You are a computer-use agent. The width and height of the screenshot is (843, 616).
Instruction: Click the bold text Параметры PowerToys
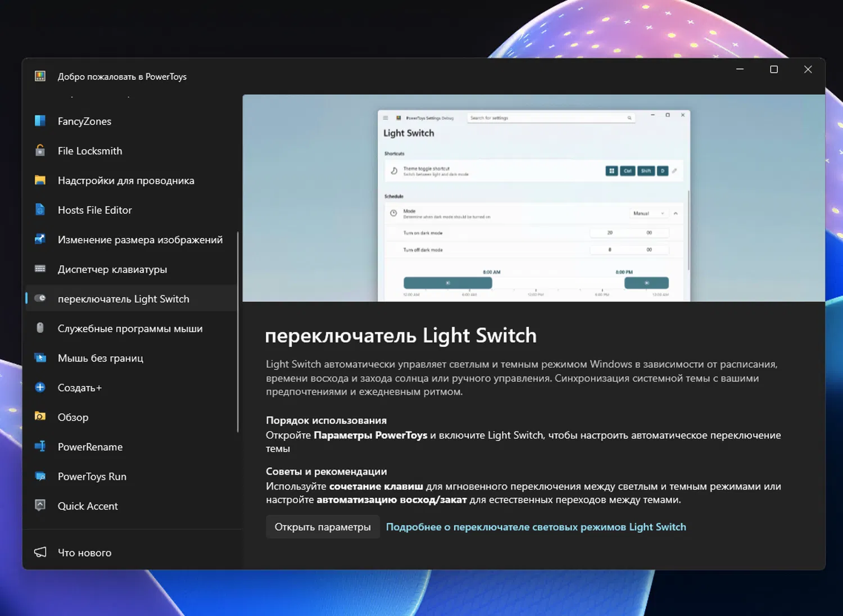[x=370, y=435]
